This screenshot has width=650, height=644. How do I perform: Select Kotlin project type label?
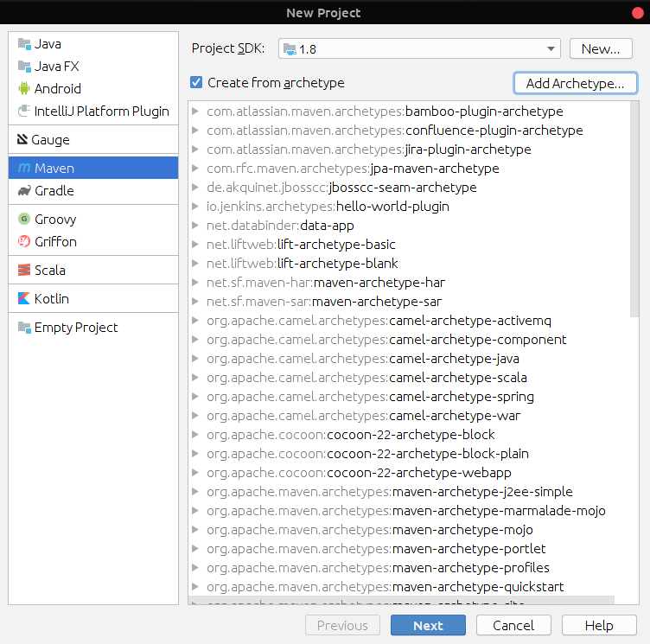[51, 298]
